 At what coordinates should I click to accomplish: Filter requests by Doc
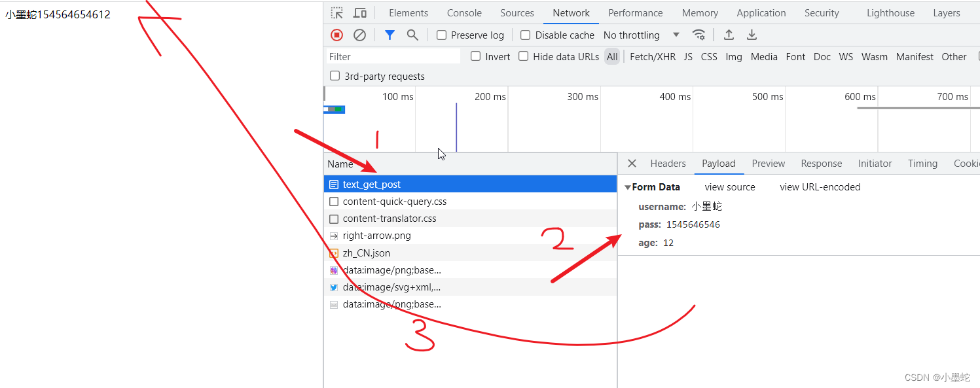822,57
